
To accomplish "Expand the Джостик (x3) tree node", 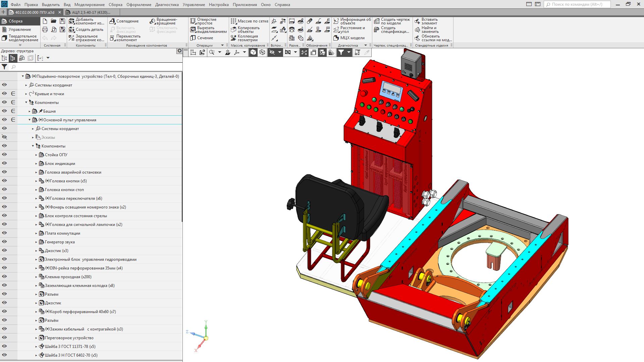I will click(36, 251).
